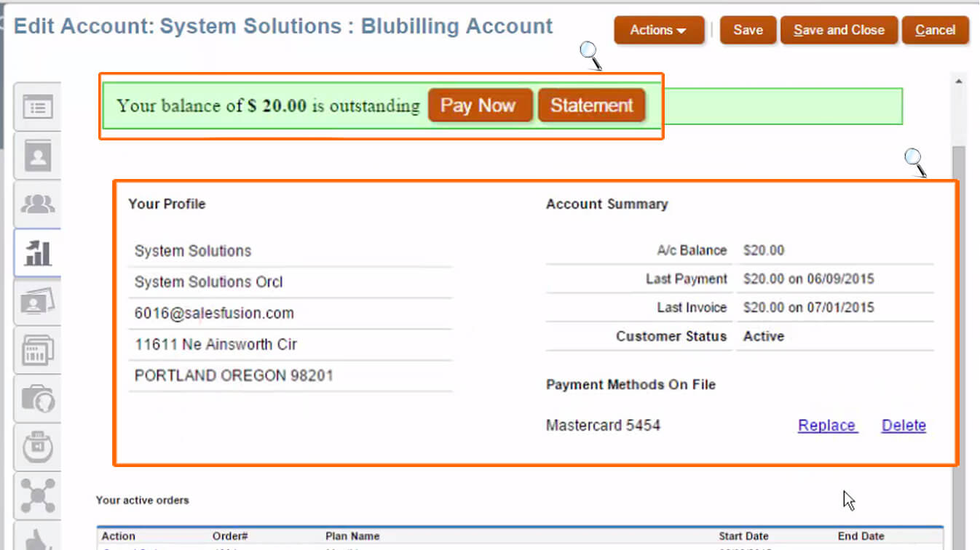Click Save and Close
Image resolution: width=980 pixels, height=550 pixels.
pos(839,30)
